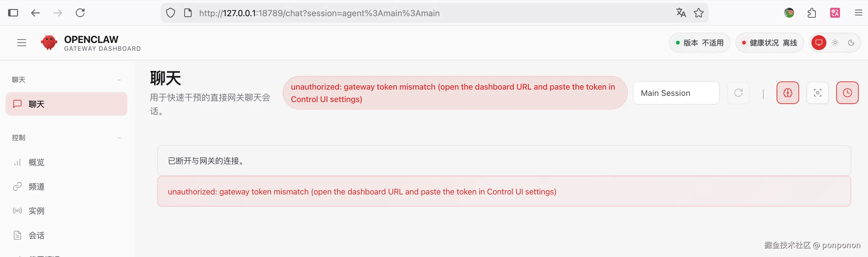
Task: Bookmark this page with star icon
Action: coord(698,13)
